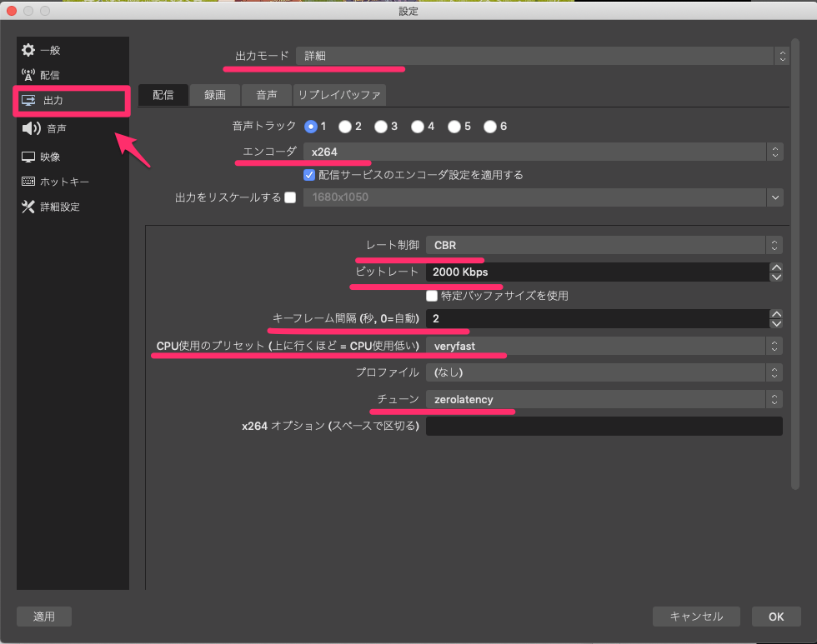Decrease keyframe interval with down arrow
The width and height of the screenshot is (817, 644).
click(776, 324)
